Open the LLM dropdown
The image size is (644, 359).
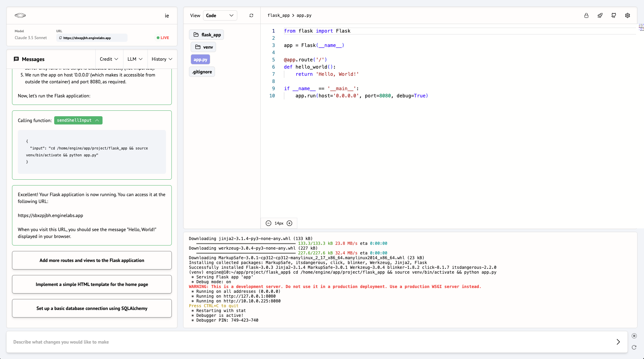(135, 59)
